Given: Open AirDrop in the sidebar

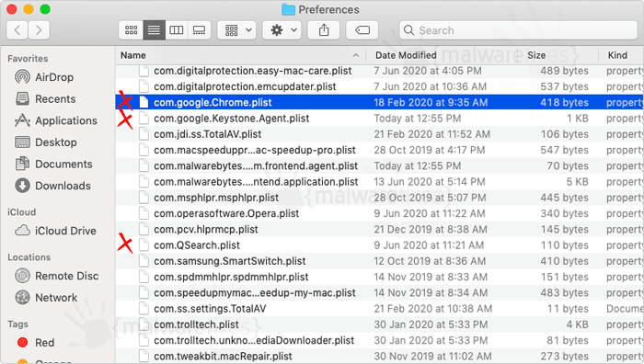Looking at the screenshot, I should coord(54,77).
